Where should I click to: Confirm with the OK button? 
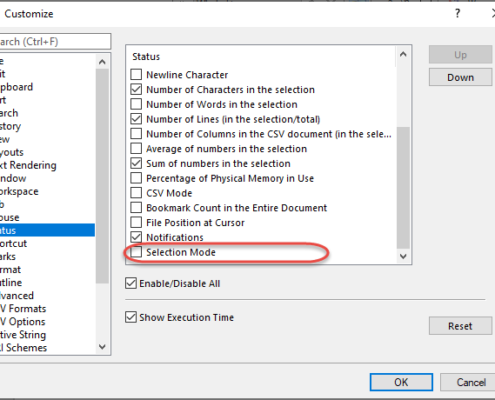401,382
